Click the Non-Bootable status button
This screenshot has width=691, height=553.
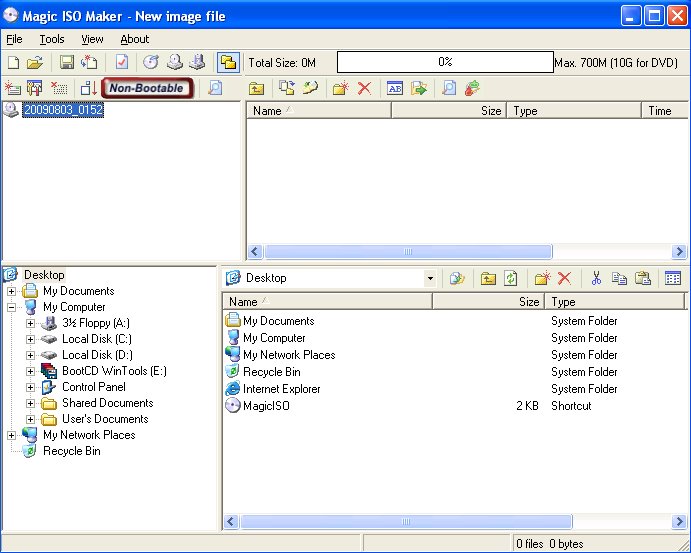coord(147,88)
